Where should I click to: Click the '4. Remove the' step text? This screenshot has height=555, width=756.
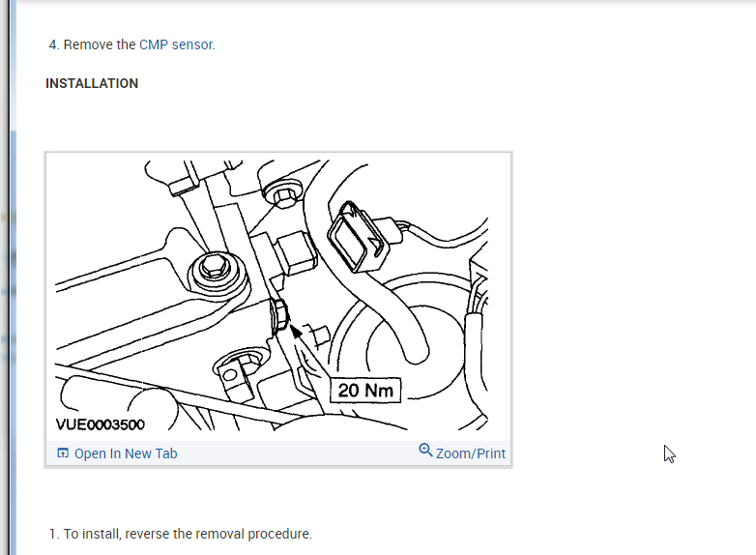click(x=92, y=44)
